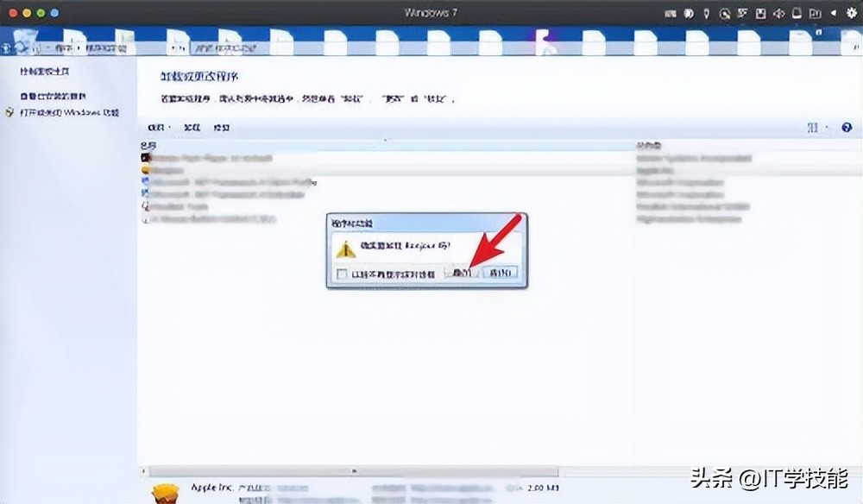Click the Yes button in uninstall dialog
This screenshot has height=504, width=863.
pos(462,273)
